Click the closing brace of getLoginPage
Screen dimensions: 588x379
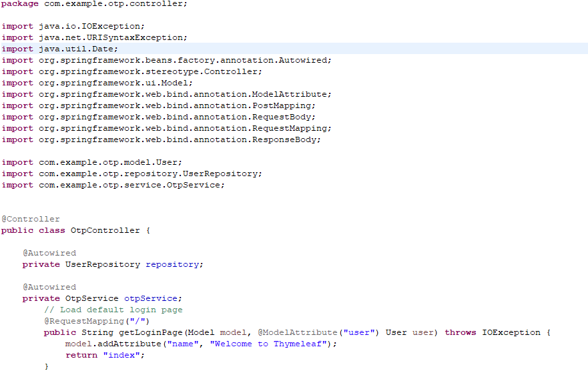click(x=47, y=366)
